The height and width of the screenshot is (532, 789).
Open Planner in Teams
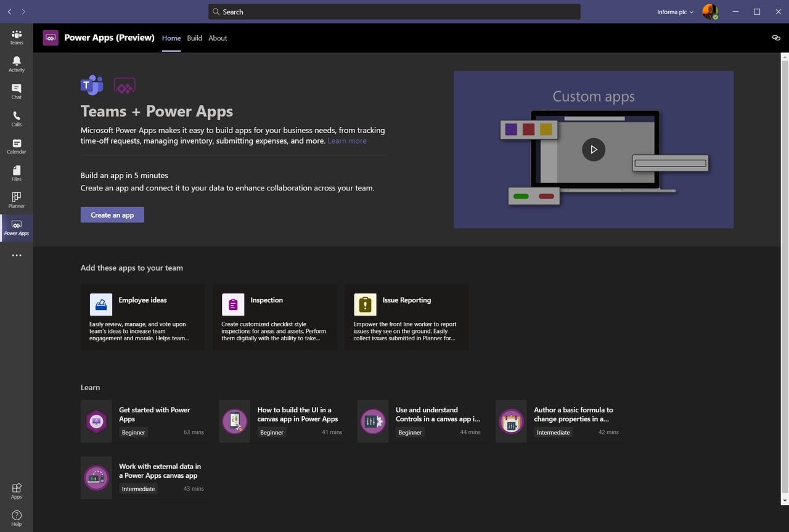(16, 200)
